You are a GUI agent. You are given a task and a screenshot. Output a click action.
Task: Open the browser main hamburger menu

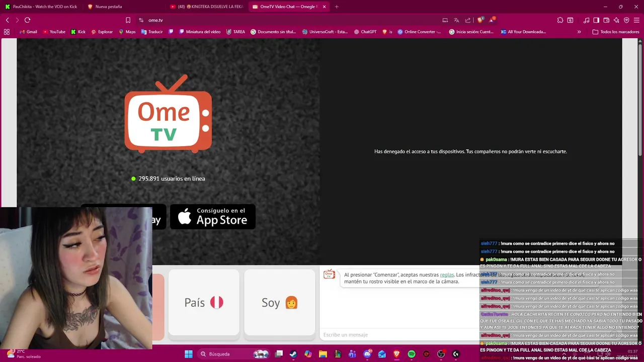pos(636,20)
